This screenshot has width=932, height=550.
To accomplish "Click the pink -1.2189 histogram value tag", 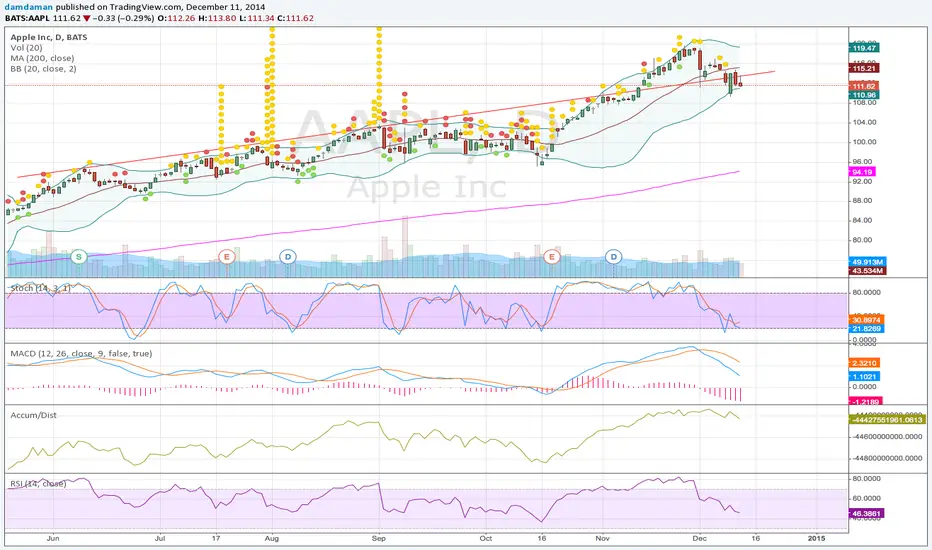I will [866, 402].
